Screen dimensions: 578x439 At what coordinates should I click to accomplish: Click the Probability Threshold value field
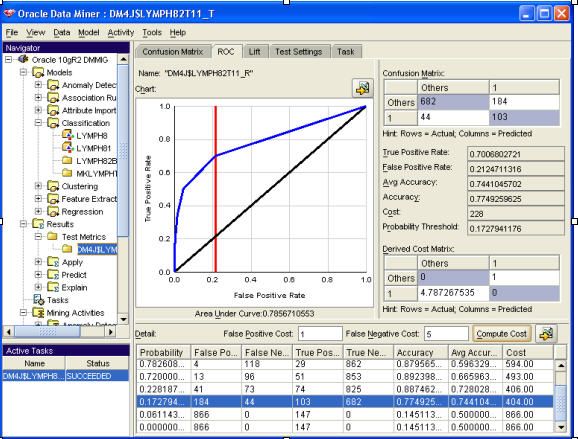pos(516,228)
